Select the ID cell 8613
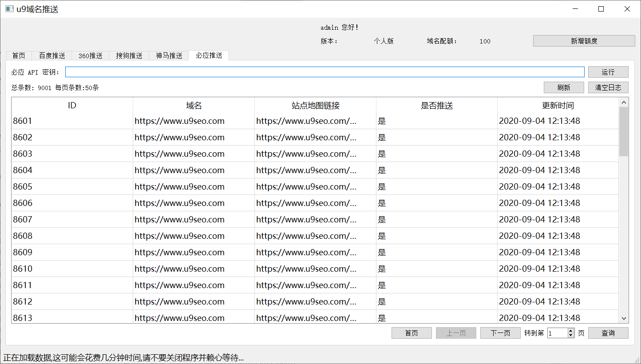Image resolution: width=641 pixels, height=364 pixels. [x=72, y=317]
